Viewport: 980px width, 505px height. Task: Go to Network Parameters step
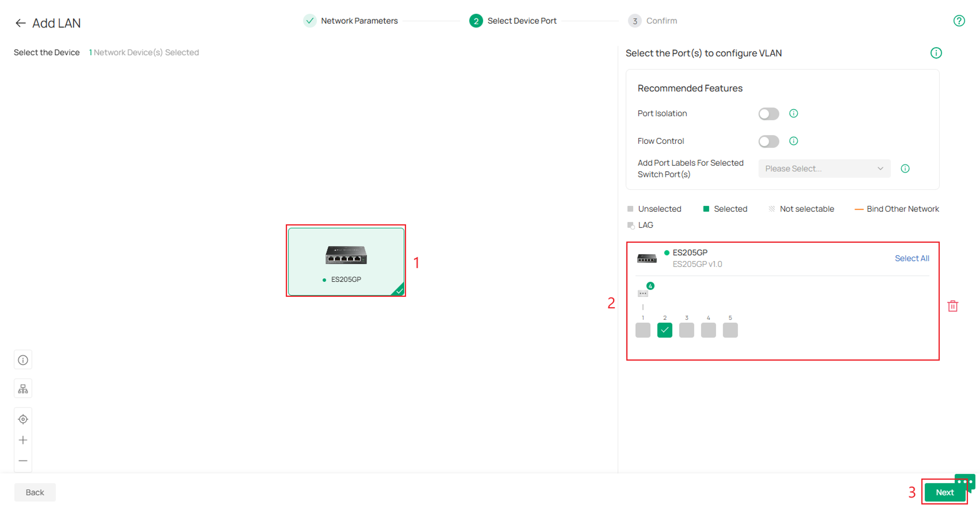350,21
